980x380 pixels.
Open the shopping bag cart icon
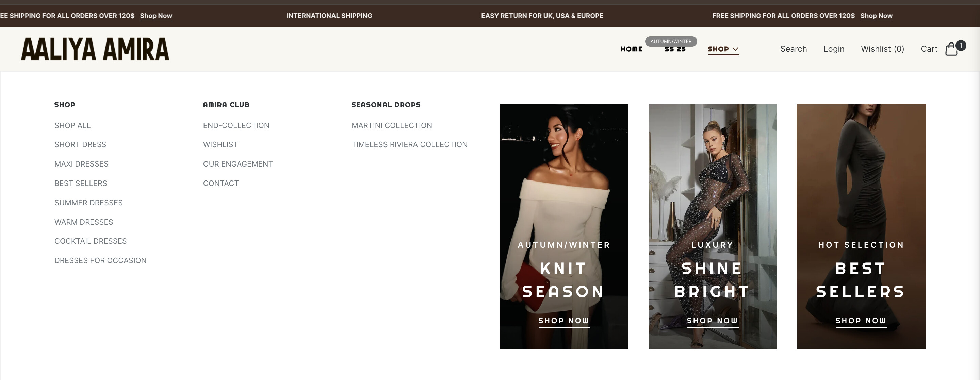pos(951,49)
